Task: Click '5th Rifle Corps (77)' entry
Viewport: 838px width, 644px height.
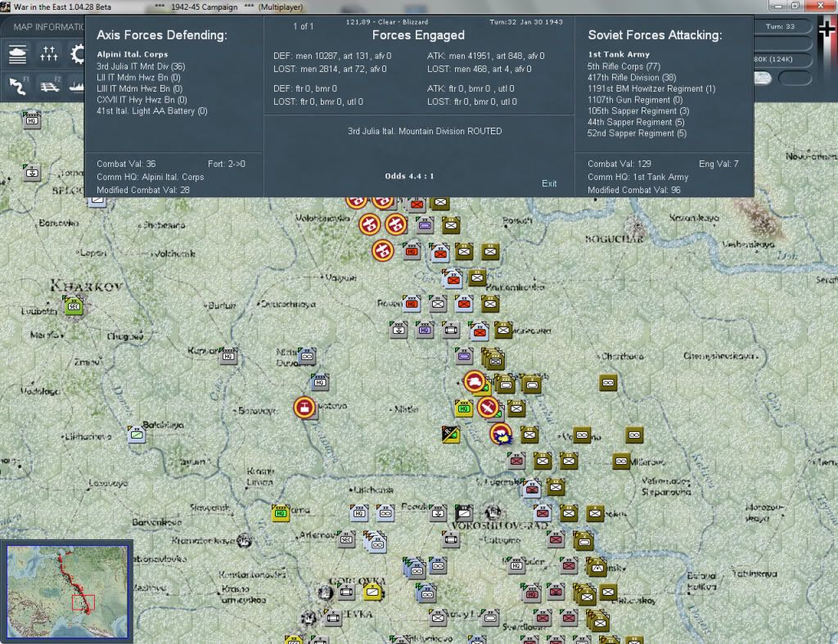Action: pyautogui.click(x=624, y=66)
